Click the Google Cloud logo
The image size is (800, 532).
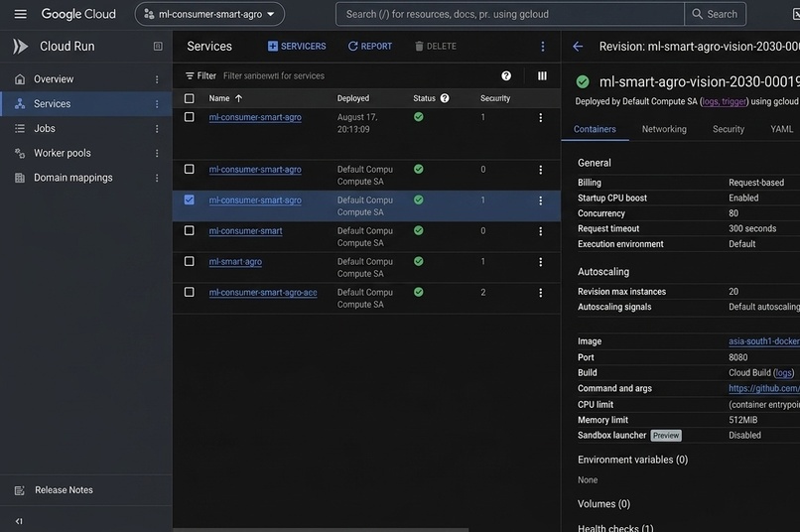tap(78, 14)
